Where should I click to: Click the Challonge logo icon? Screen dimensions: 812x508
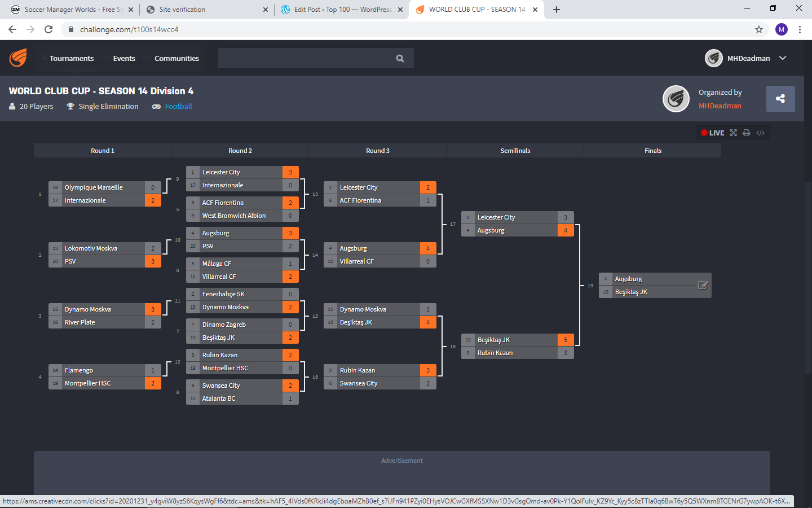coord(18,58)
